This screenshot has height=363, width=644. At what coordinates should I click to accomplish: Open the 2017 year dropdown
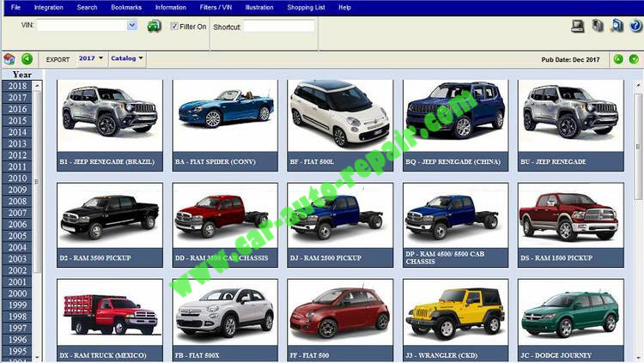[x=91, y=58]
